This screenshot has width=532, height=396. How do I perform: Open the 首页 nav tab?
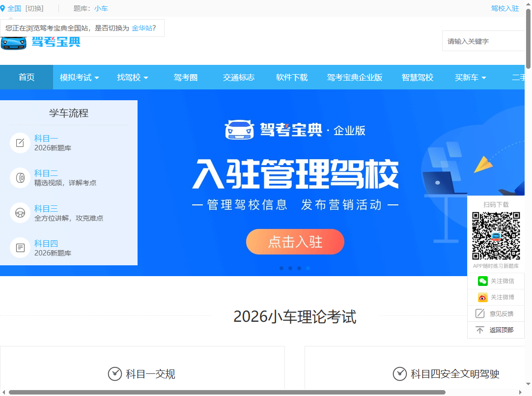click(27, 77)
